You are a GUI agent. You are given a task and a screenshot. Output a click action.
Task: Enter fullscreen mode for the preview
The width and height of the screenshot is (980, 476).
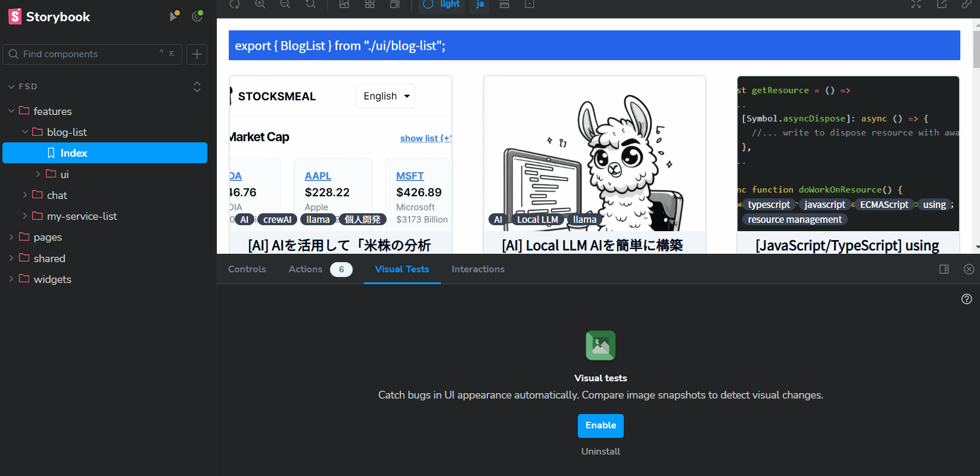pyautogui.click(x=916, y=4)
